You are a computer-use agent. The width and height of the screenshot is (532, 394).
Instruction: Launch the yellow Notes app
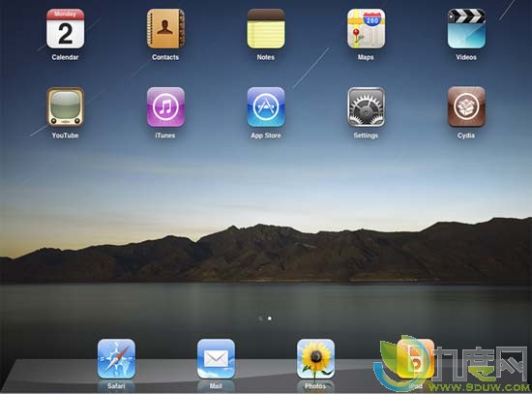(266, 29)
